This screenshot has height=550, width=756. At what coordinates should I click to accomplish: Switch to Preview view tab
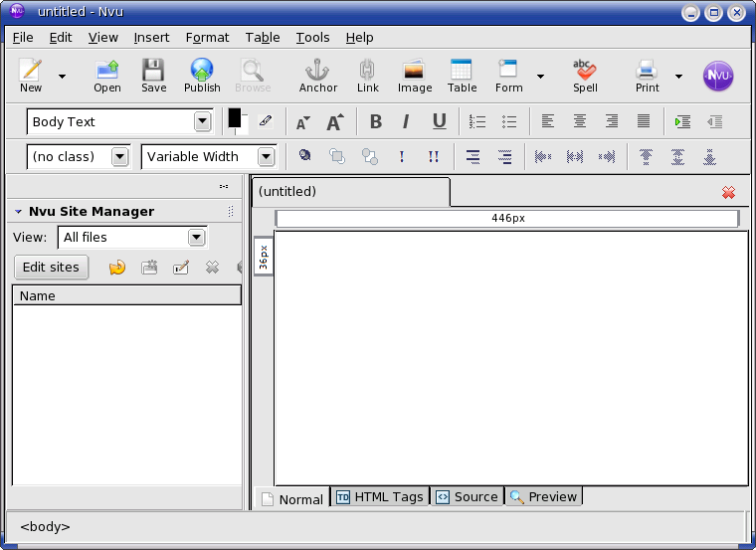(x=543, y=497)
